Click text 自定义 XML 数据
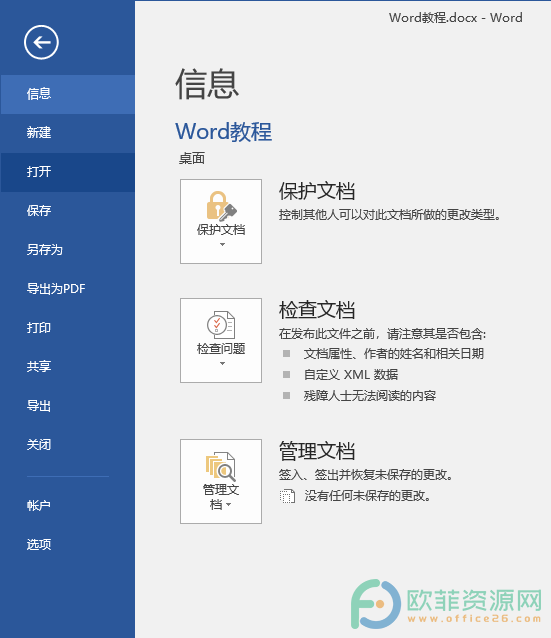 point(351,375)
